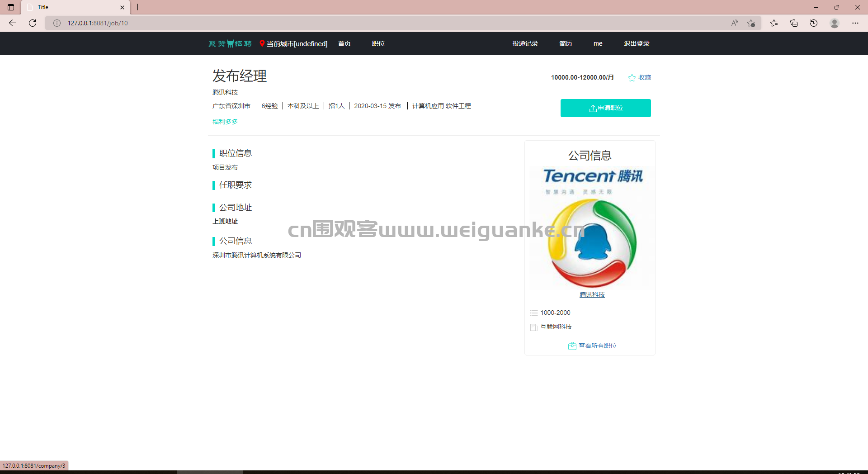Image resolution: width=868 pixels, height=474 pixels.
Task: Click the red location pin icon
Action: 262,43
